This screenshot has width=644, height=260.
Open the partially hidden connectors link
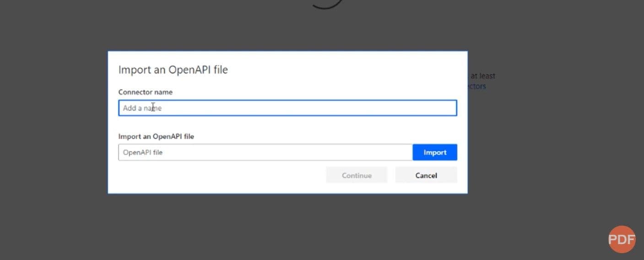[x=477, y=86]
